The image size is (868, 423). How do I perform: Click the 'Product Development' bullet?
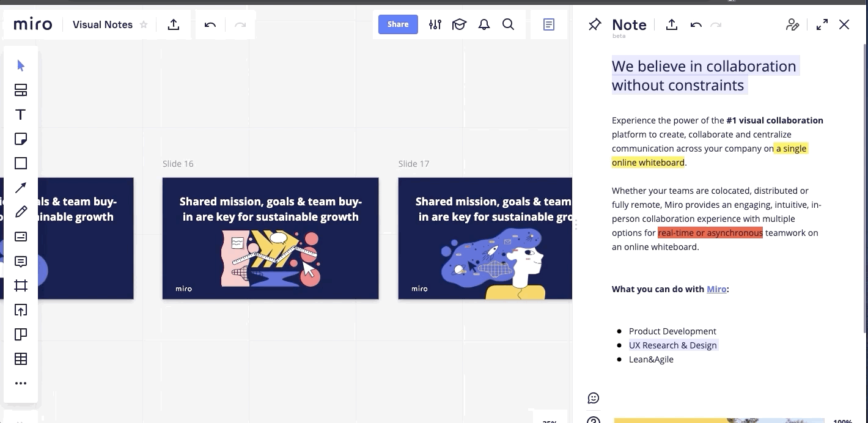[672, 331]
